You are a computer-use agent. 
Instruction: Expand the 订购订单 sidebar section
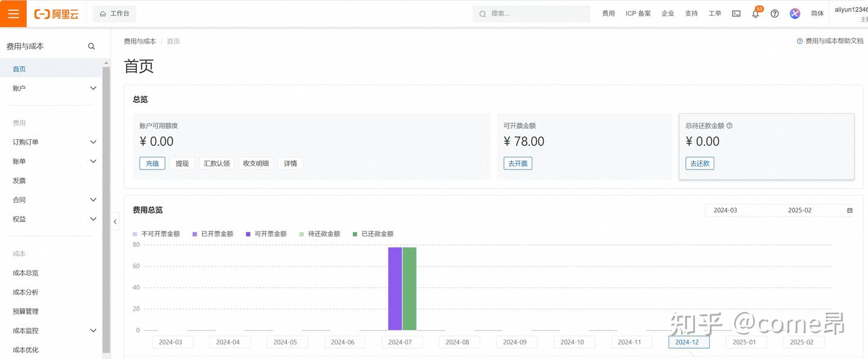pos(51,142)
